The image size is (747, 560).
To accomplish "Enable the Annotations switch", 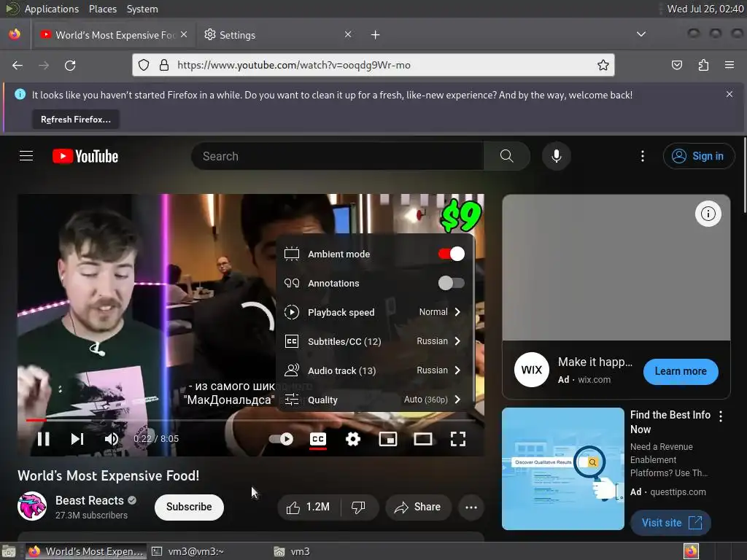I will (451, 283).
